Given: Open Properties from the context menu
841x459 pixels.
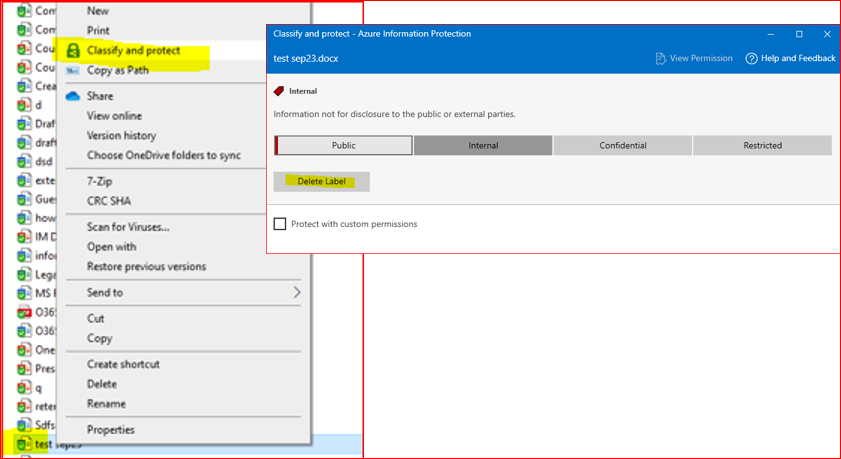Looking at the screenshot, I should click(x=110, y=430).
